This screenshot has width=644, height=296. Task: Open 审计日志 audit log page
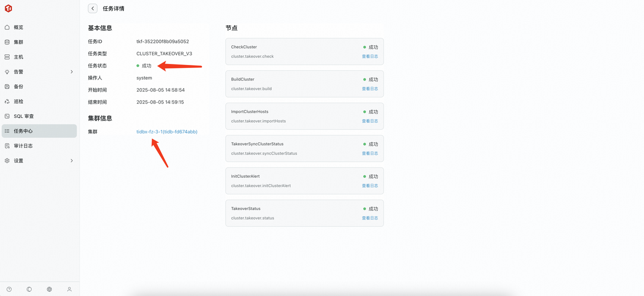(23, 146)
